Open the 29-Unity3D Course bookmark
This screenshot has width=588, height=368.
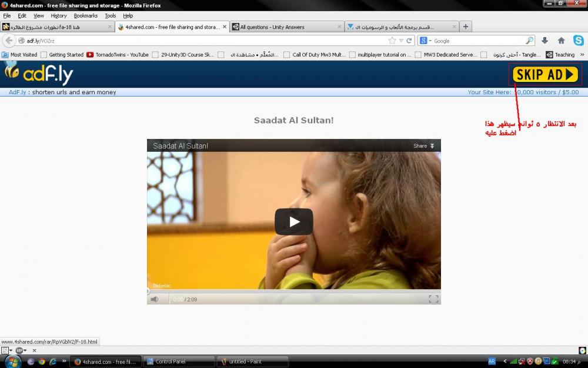pyautogui.click(x=183, y=55)
